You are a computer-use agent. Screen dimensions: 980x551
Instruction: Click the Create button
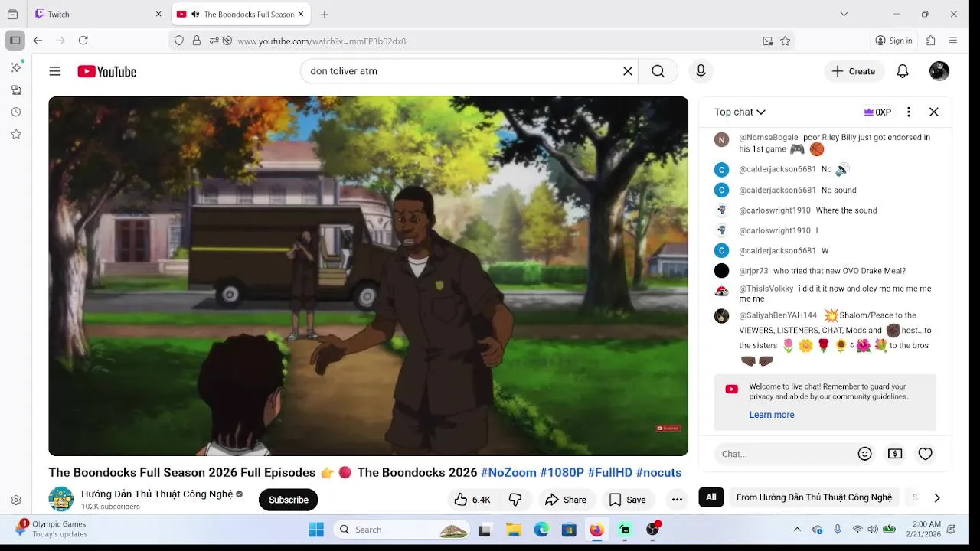pyautogui.click(x=854, y=71)
